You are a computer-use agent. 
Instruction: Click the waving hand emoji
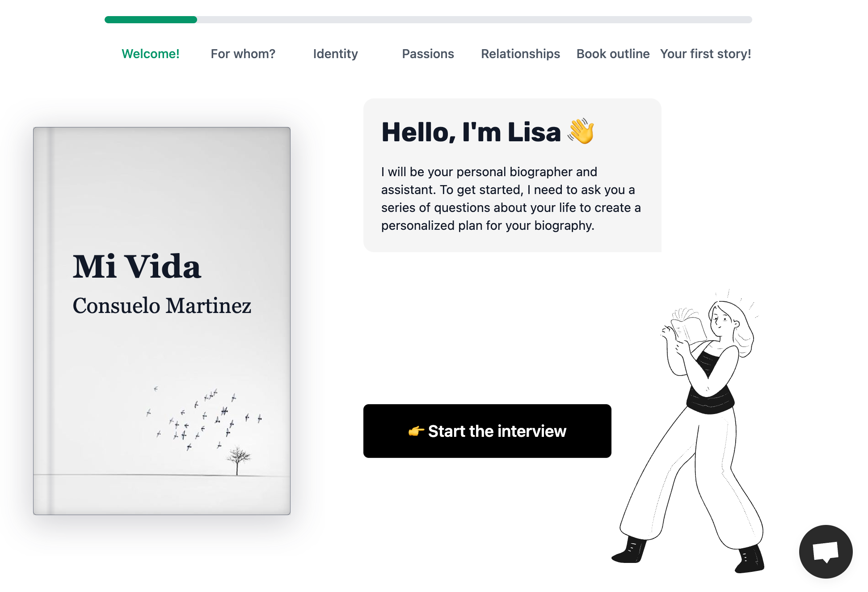[x=581, y=131]
